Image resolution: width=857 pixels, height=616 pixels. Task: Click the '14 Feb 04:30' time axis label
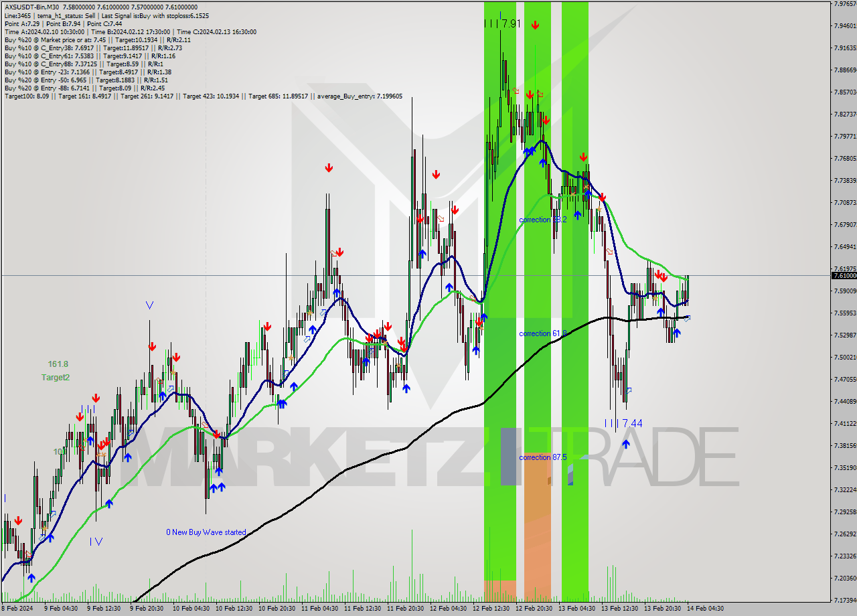point(704,609)
